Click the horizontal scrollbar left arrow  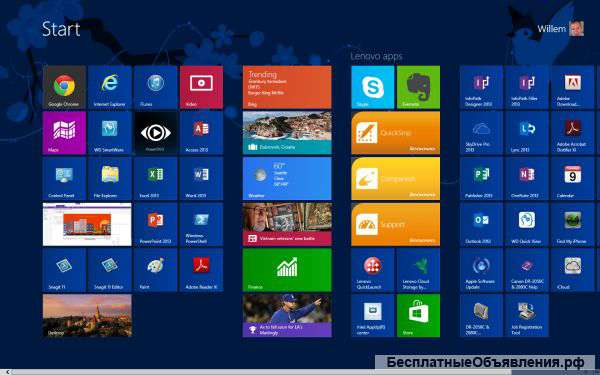[8, 372]
